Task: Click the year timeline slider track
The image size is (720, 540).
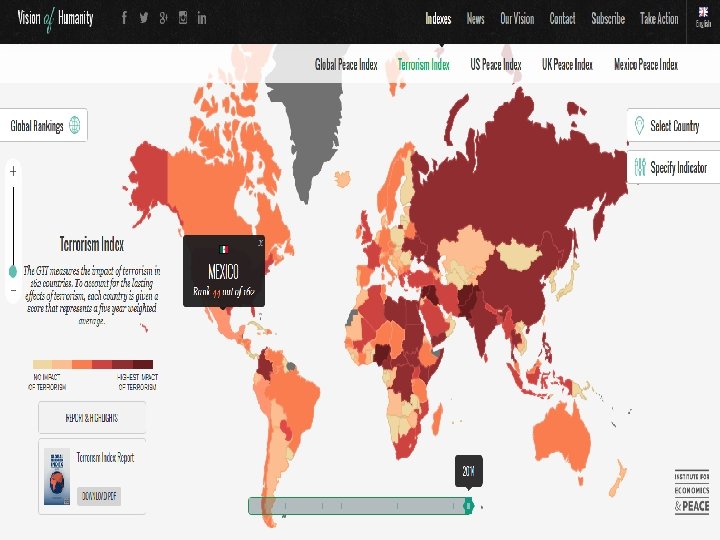Action: pyautogui.click(x=360, y=506)
